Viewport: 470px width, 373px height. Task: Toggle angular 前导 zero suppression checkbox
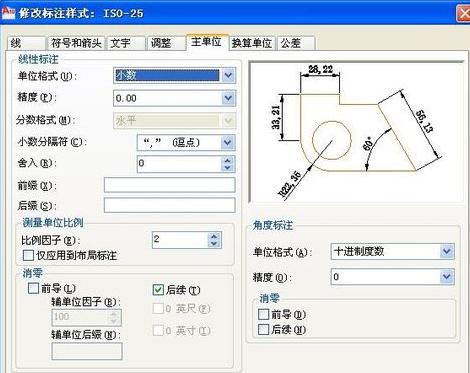point(263,314)
